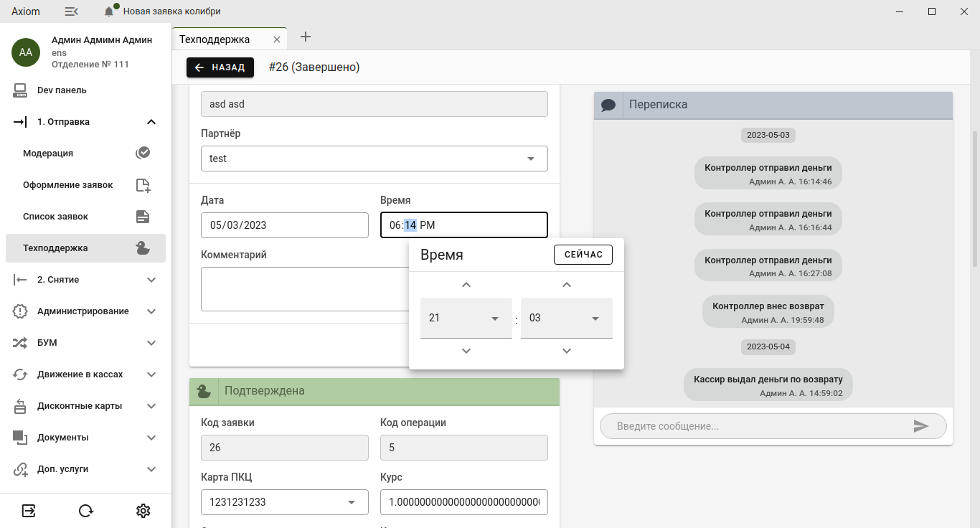The width and height of the screenshot is (980, 528).
Task: Click the Документы icon
Action: (x=20, y=438)
